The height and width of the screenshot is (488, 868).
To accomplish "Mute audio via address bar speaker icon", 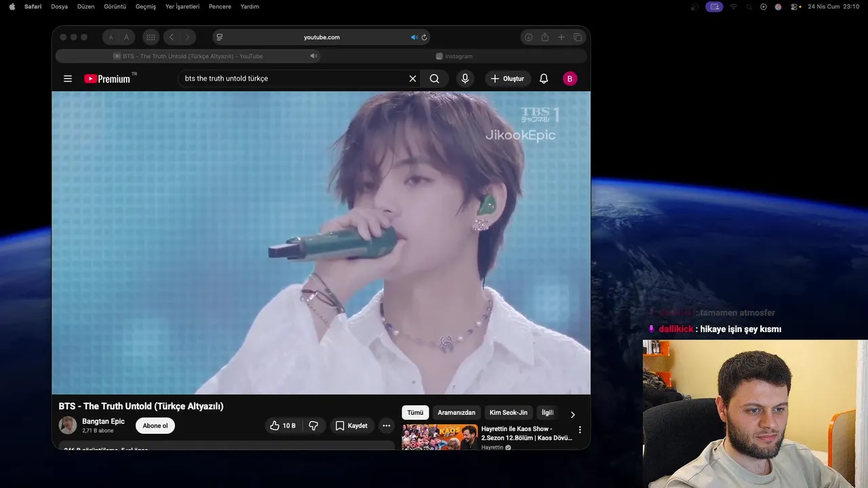I will pyautogui.click(x=414, y=37).
